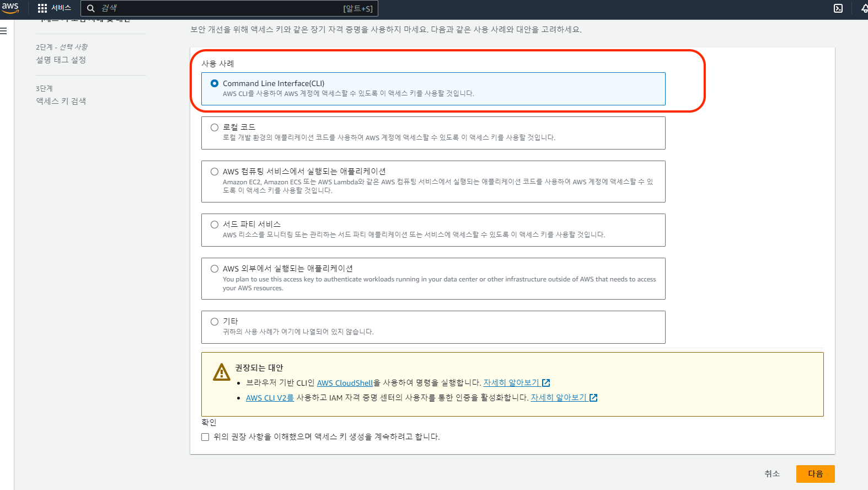Expand the hamburger side navigation menu
Viewport: 868px width, 490px height.
tap(3, 31)
